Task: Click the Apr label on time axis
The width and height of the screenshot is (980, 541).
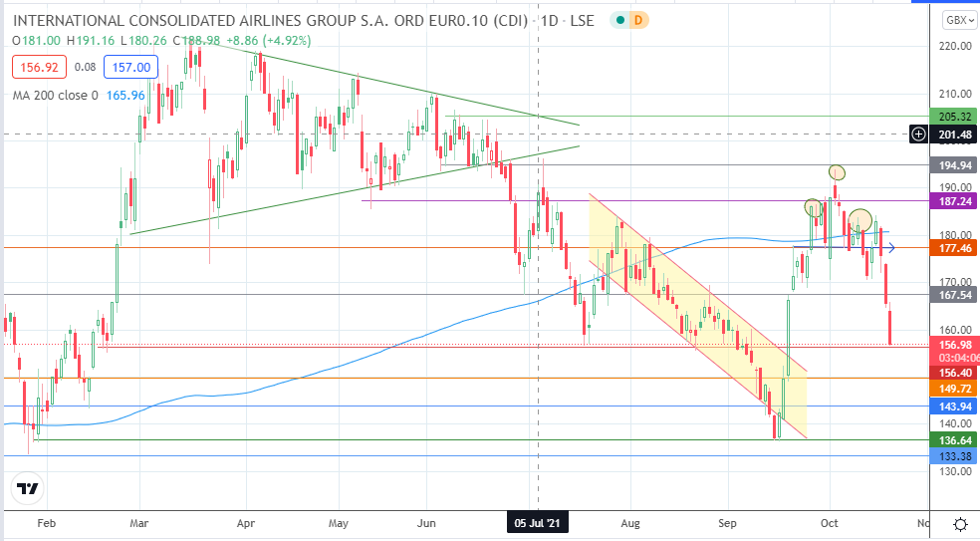Action: click(x=246, y=523)
